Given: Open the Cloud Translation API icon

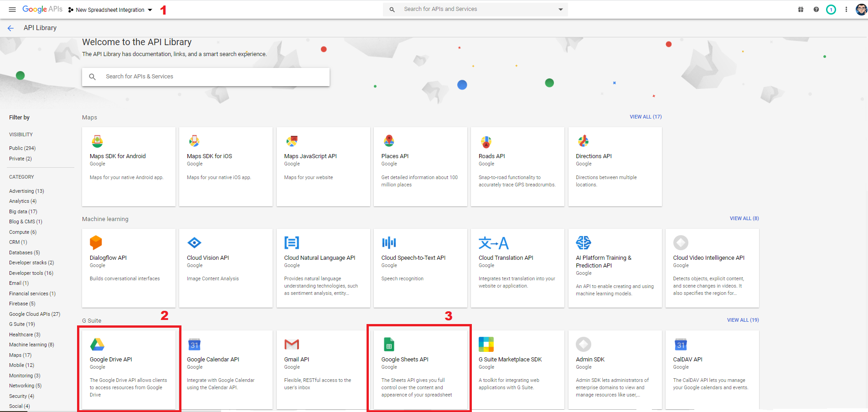Looking at the screenshot, I should pyautogui.click(x=493, y=243).
